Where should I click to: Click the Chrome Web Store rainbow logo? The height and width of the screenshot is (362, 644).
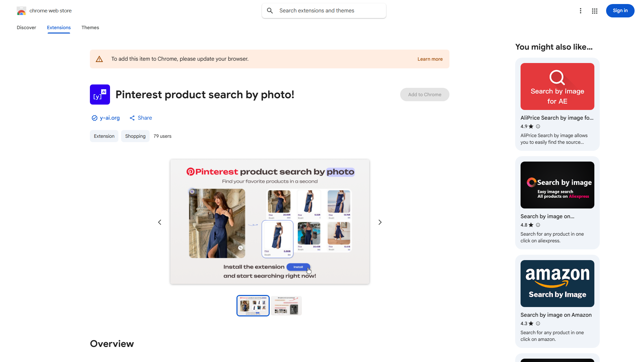[x=21, y=11]
